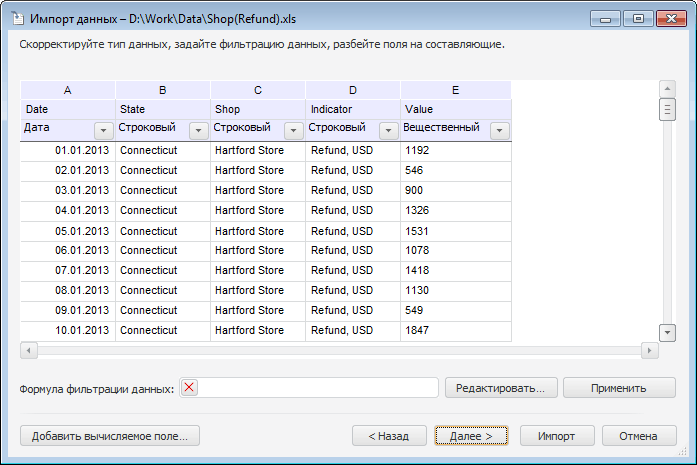Click the Редактировать... button
The image size is (697, 465).
(x=500, y=388)
